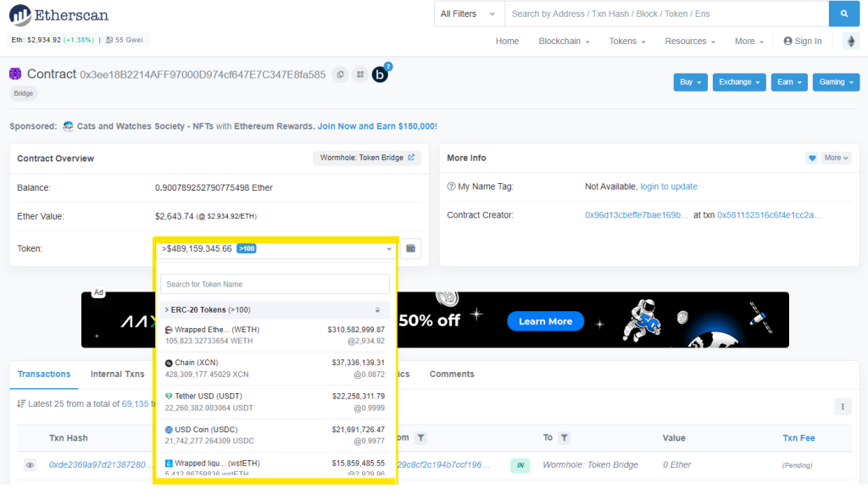Image resolution: width=868 pixels, height=500 pixels.
Task: Click the sort icon on ERC-20 Tokens header
Action: 377,310
